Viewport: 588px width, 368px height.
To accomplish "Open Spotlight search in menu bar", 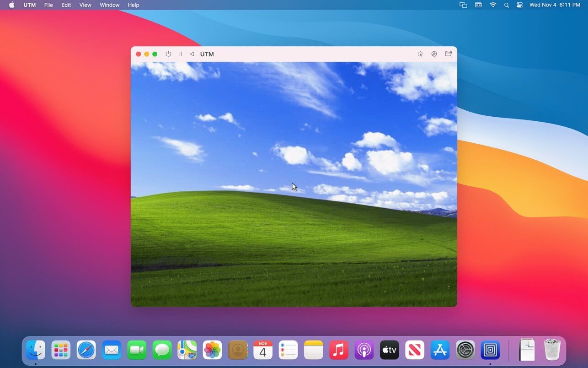I will (506, 5).
